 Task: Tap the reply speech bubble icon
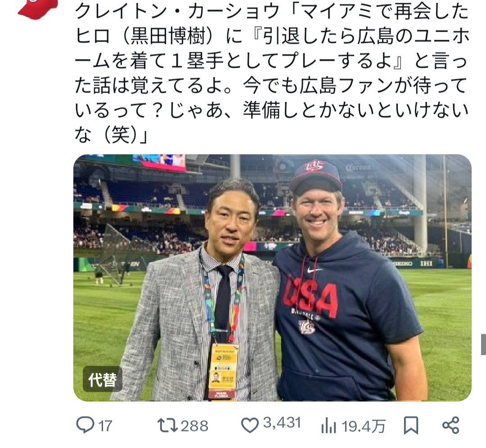tap(84, 425)
